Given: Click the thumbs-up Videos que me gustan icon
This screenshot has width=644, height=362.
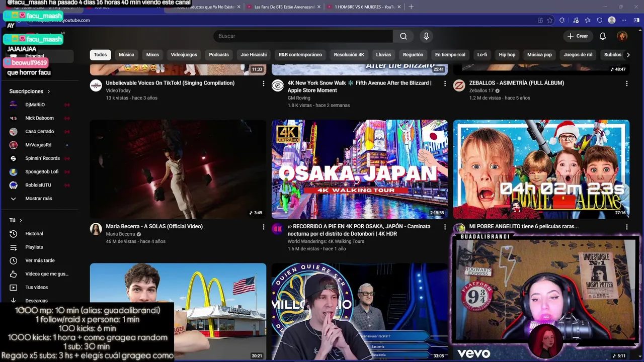Looking at the screenshot, I should (14, 274).
